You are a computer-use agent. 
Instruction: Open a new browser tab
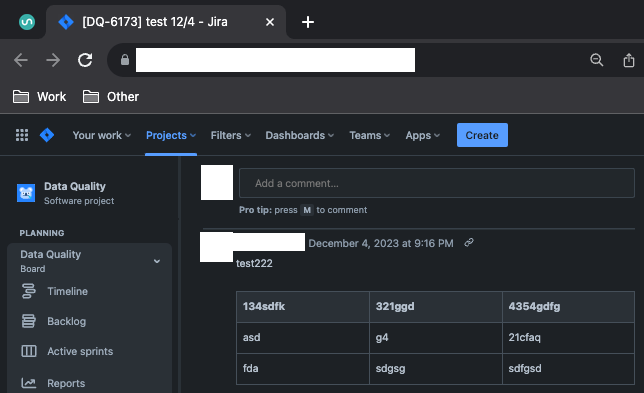pos(308,22)
